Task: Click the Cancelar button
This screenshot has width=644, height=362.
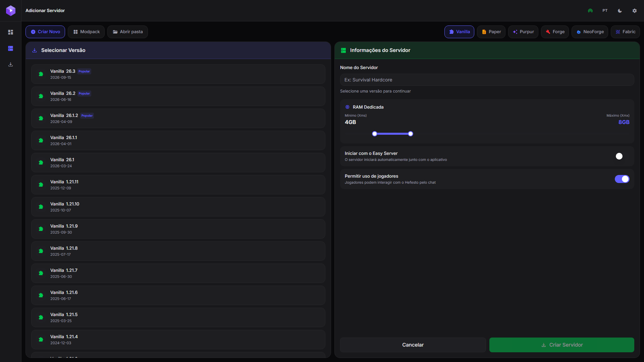Action: point(413,345)
